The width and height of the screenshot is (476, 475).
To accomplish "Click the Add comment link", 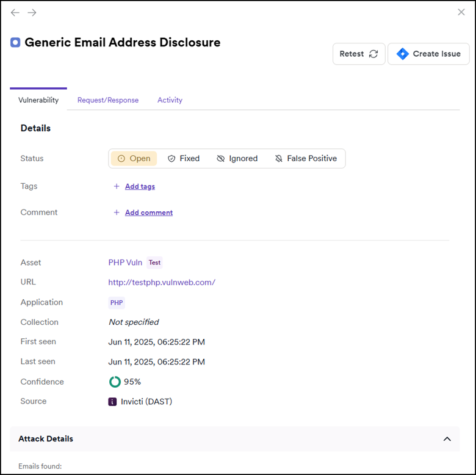I will 149,212.
